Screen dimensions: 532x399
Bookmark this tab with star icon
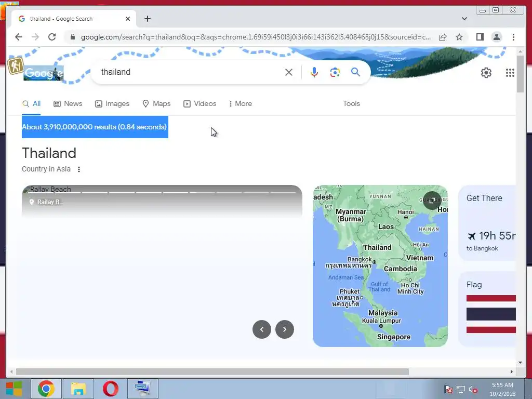click(459, 37)
